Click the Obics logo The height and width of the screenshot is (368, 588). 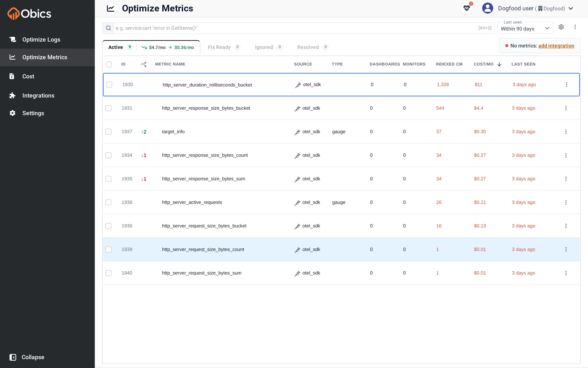[x=29, y=14]
